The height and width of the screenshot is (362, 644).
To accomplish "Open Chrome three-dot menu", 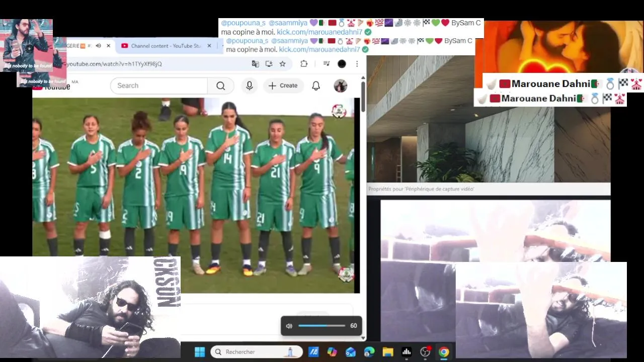I will coord(357,64).
